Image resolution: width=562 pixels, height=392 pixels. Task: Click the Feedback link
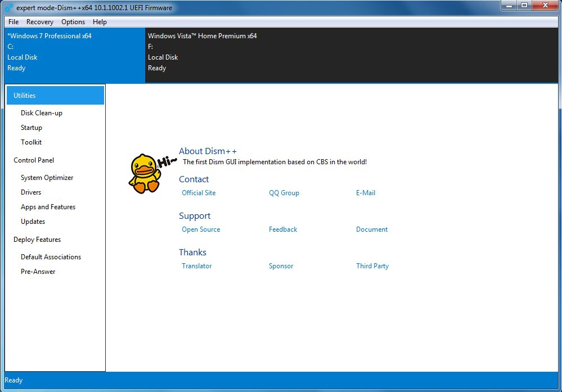pyautogui.click(x=283, y=229)
